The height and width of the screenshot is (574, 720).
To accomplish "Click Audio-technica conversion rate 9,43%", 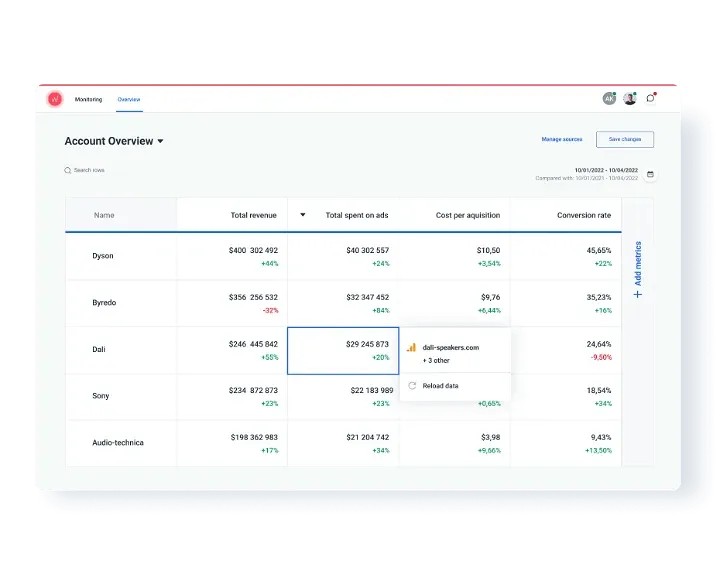I will tap(601, 437).
